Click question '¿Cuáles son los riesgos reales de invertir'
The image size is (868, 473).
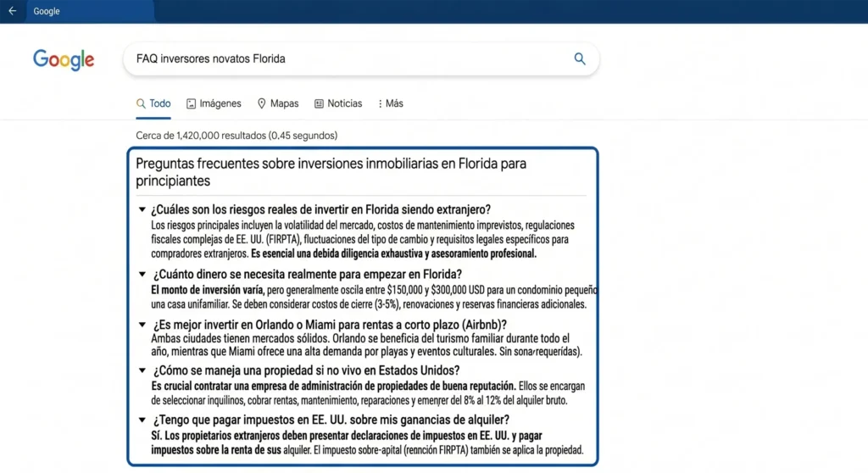321,209
